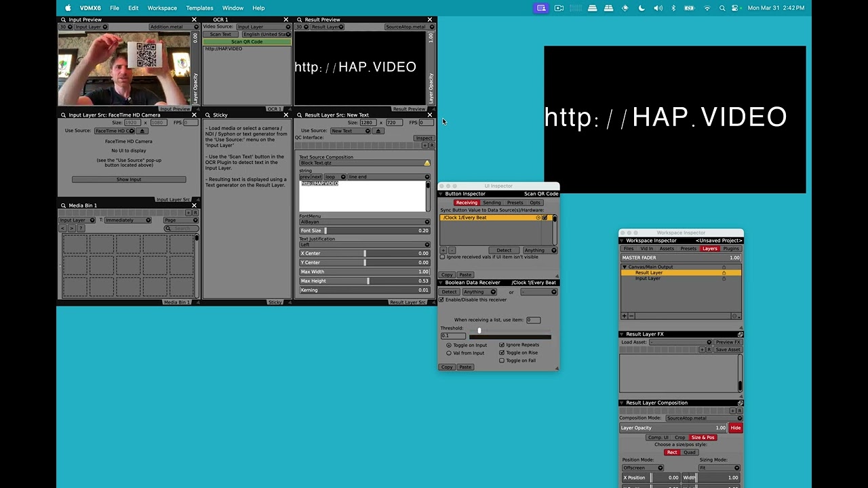The width and height of the screenshot is (868, 488).
Task: Click the pop-out icon on Result Layer FX
Action: click(740, 334)
